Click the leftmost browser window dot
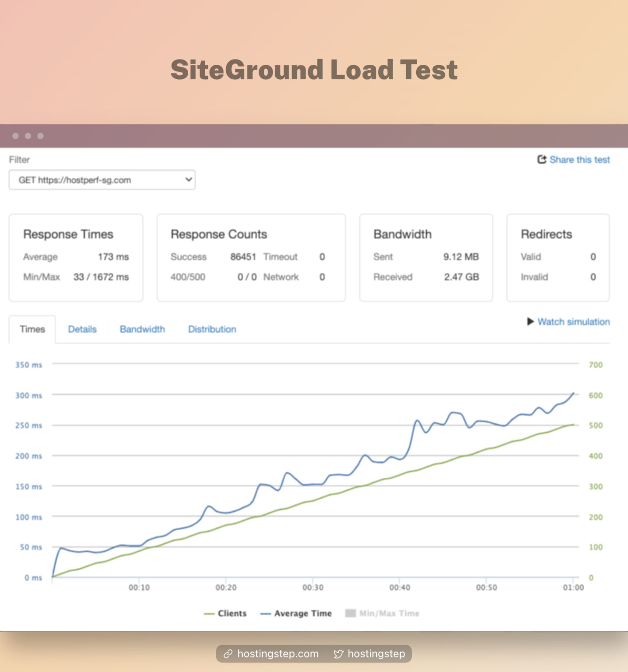628x672 pixels. [16, 135]
